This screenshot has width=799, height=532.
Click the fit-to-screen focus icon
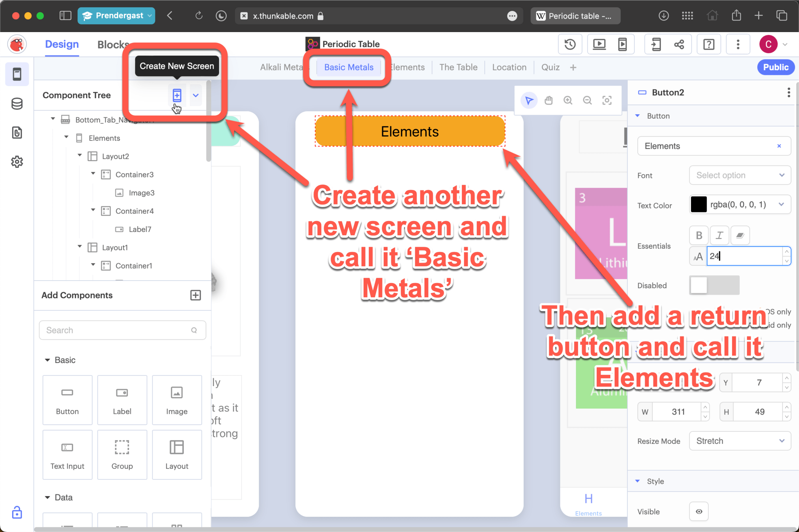coord(607,100)
